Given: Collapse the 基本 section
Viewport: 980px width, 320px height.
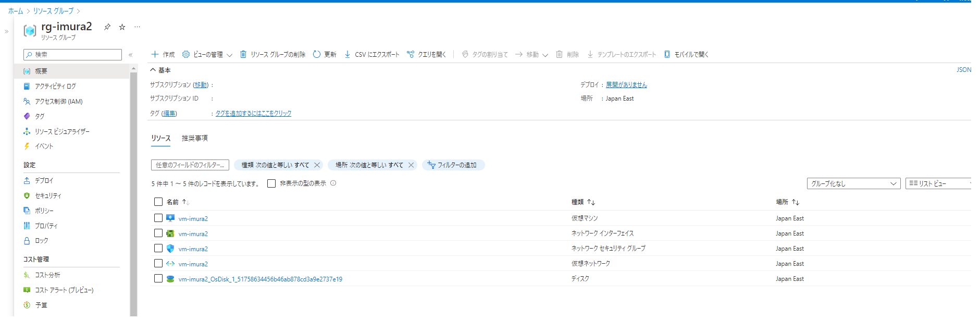Looking at the screenshot, I should point(160,70).
